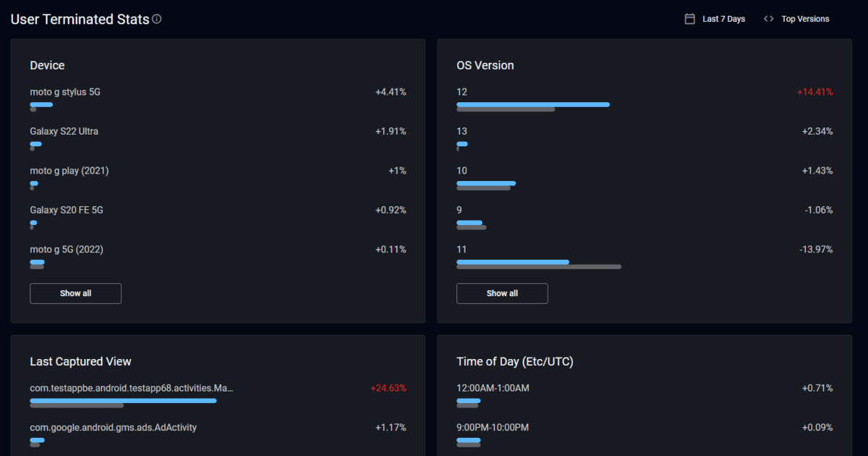Viewport: 868px width, 456px height.
Task: Click the OS version 12 progress bar
Action: pos(532,104)
